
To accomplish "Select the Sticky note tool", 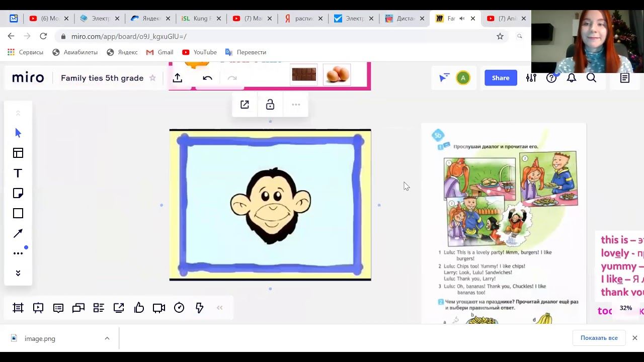I will pyautogui.click(x=18, y=193).
